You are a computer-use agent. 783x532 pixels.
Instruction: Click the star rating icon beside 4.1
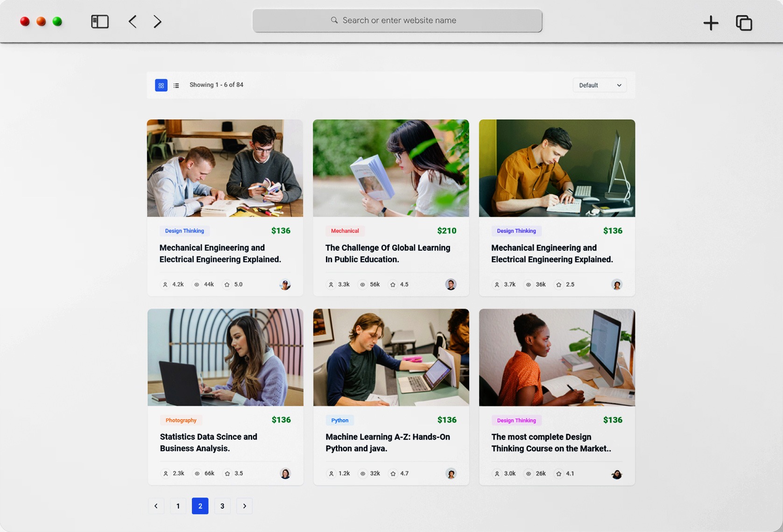[559, 474]
